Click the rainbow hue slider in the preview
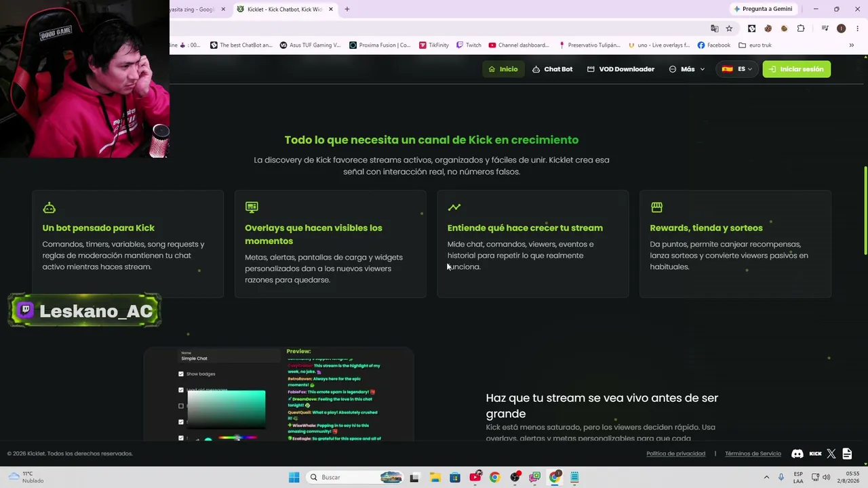 coord(237,438)
